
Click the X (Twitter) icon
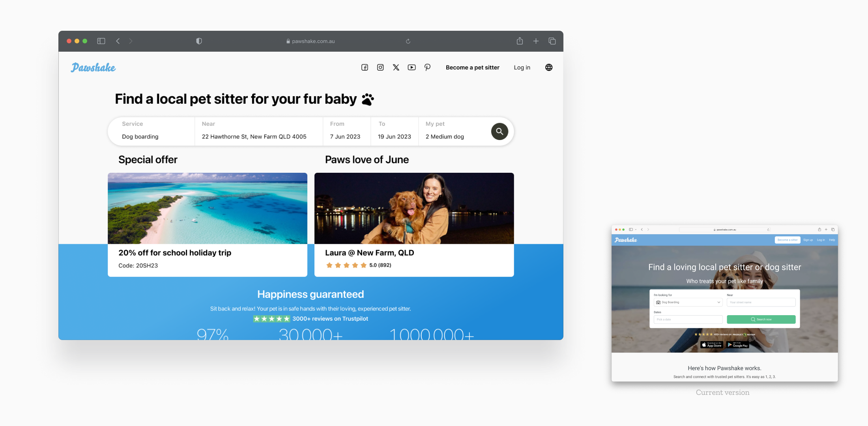(x=396, y=67)
